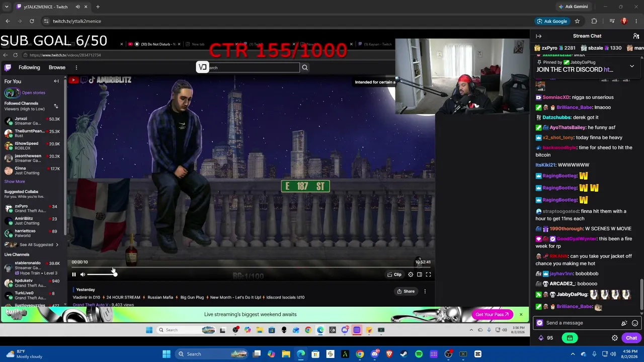Click Ask Gemini in Chrome title bar

coord(573,7)
